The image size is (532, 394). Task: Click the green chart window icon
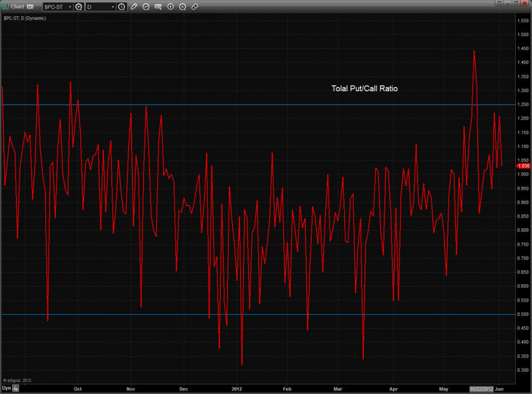5,7
